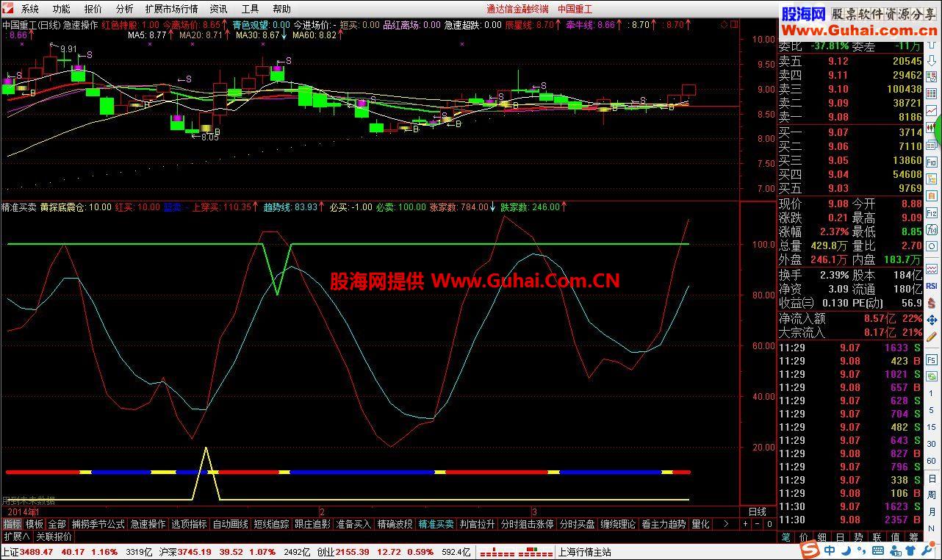Click the page-down arrow icon in right sidebar

point(931,60)
